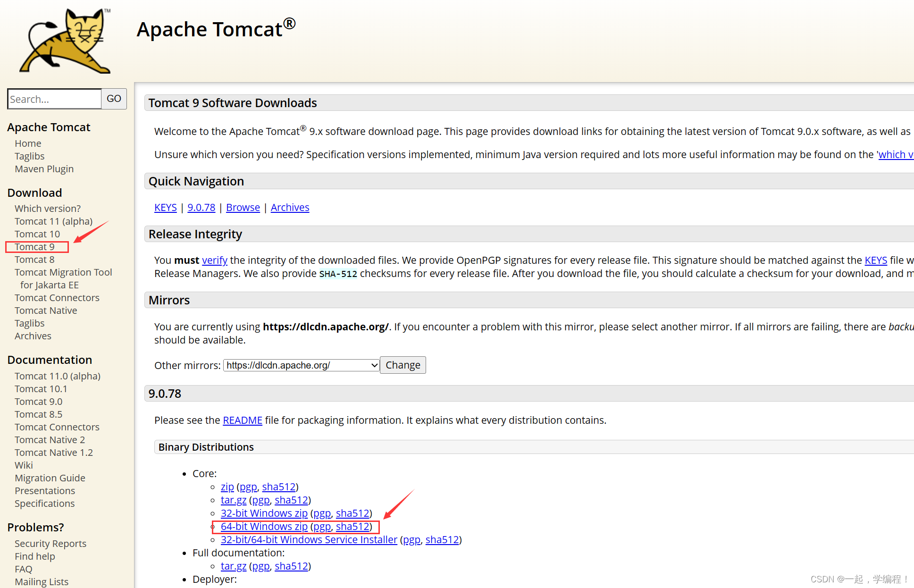The height and width of the screenshot is (588, 914).
Task: Open the Wiki link
Action: click(x=24, y=465)
